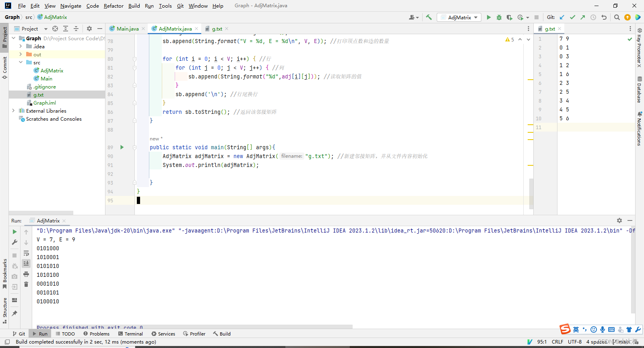644x348 pixels.
Task: Open Git Commit via the checkmark icon
Action: (572, 17)
